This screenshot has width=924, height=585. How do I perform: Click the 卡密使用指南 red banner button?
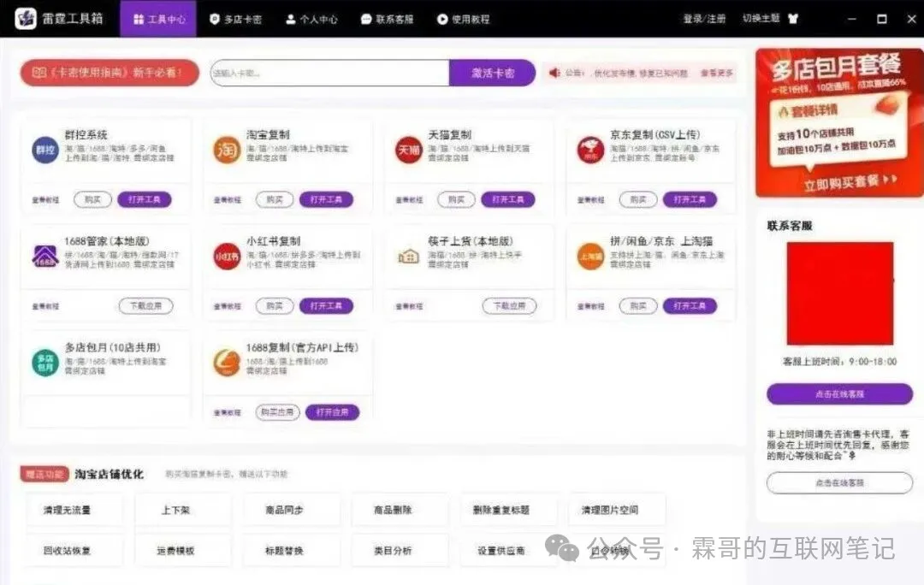click(x=109, y=74)
